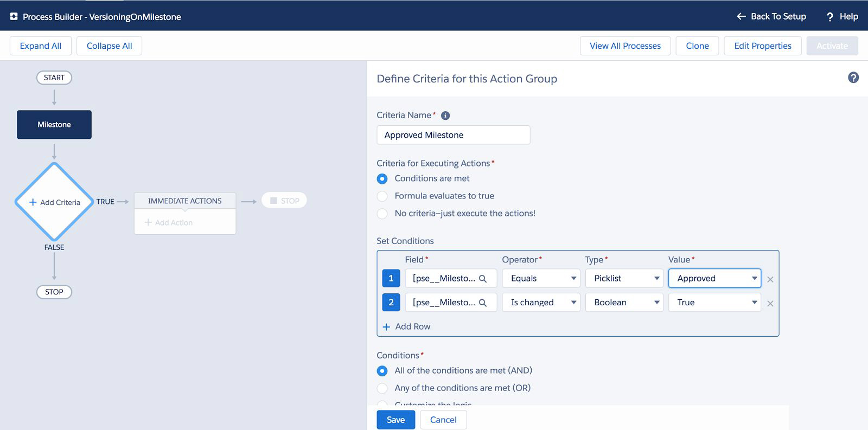The image size is (868, 430).
Task: Open the True value dropdown in row 2
Action: pos(714,302)
